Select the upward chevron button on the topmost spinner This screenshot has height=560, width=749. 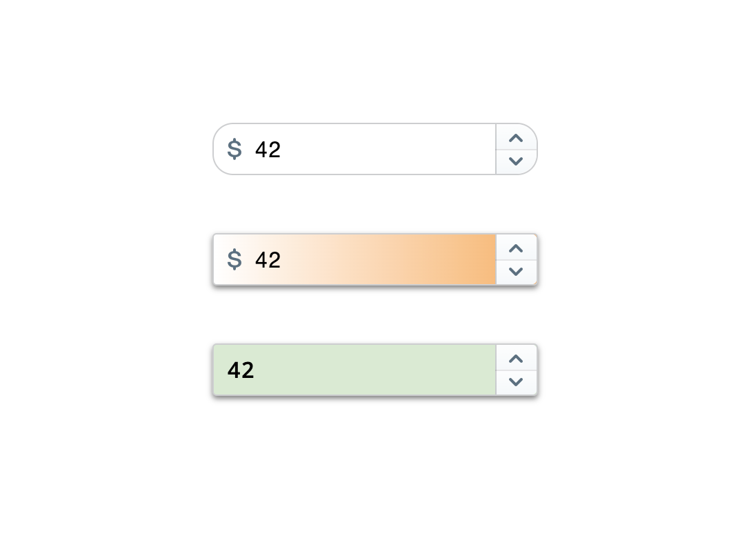517,138
